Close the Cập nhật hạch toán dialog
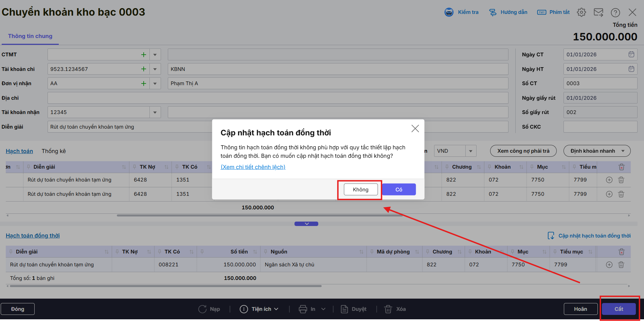The height and width of the screenshot is (321, 644). coord(415,129)
